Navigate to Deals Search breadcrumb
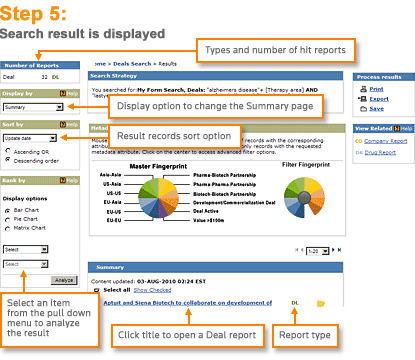 click(132, 64)
